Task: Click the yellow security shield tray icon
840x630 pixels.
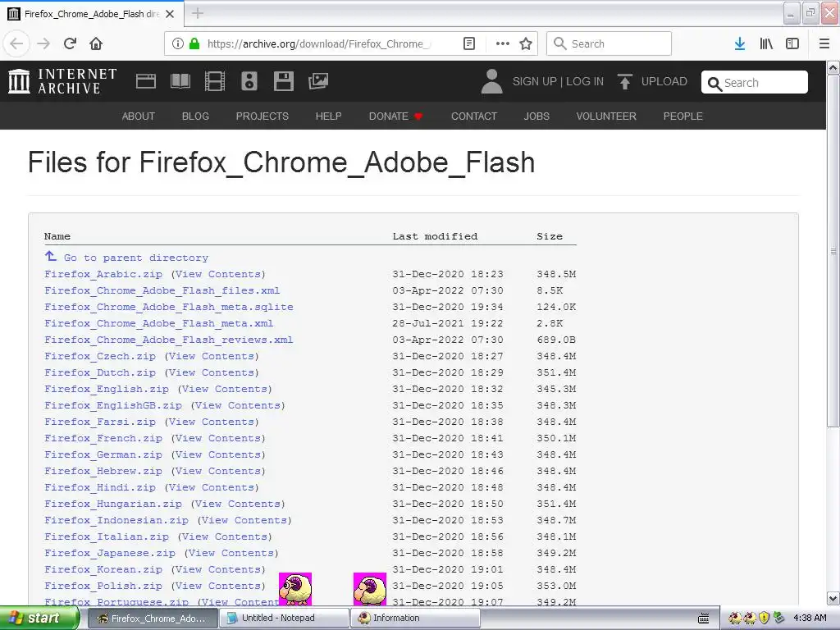Action: (764, 618)
